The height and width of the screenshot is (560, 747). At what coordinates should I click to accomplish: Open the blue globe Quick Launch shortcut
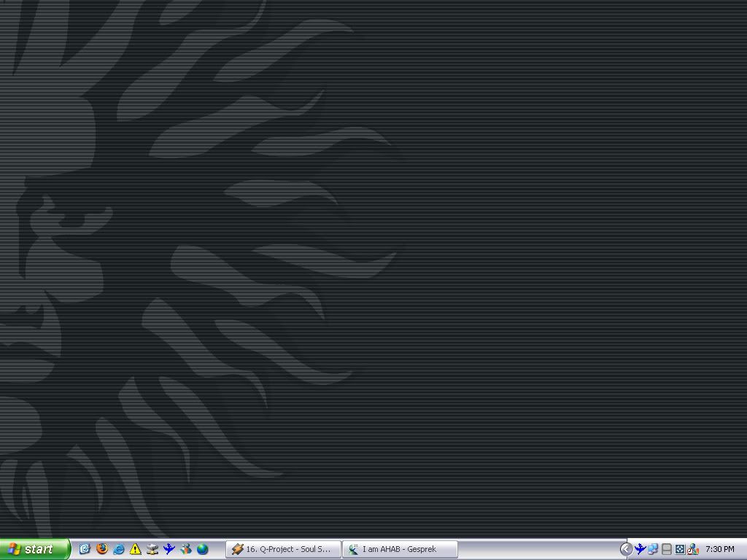coord(203,549)
